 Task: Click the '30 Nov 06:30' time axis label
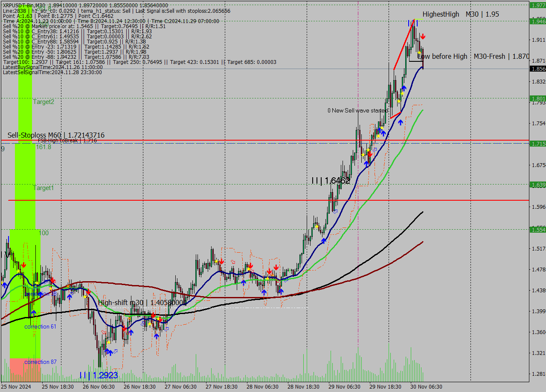pos(427,387)
